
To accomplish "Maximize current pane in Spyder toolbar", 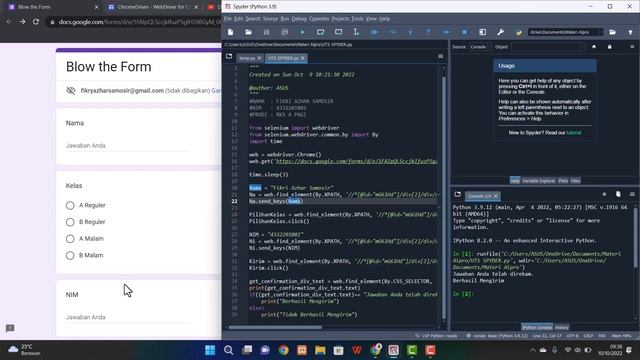I will [482, 32].
